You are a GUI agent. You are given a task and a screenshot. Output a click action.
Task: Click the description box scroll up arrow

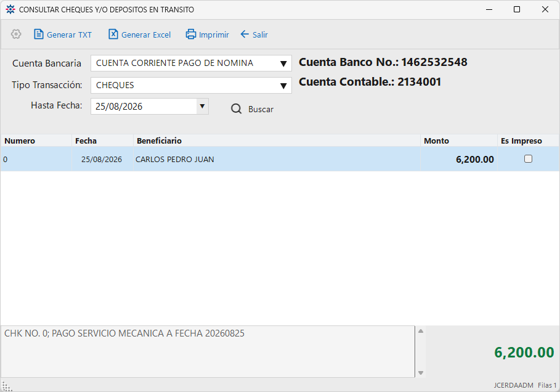point(421,331)
